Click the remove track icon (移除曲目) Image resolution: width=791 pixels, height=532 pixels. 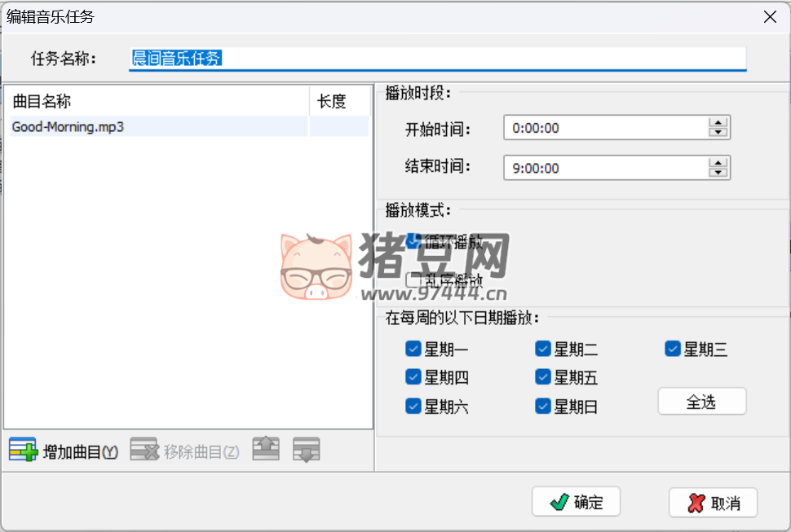click(x=144, y=451)
